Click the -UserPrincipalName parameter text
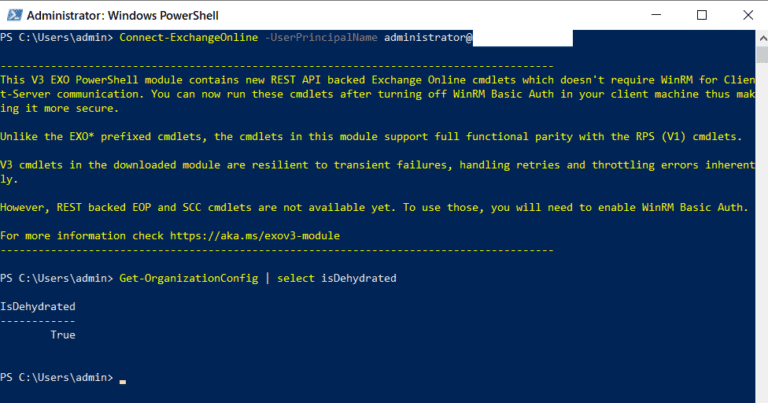Viewport: 768px width, 403px height. click(321, 38)
